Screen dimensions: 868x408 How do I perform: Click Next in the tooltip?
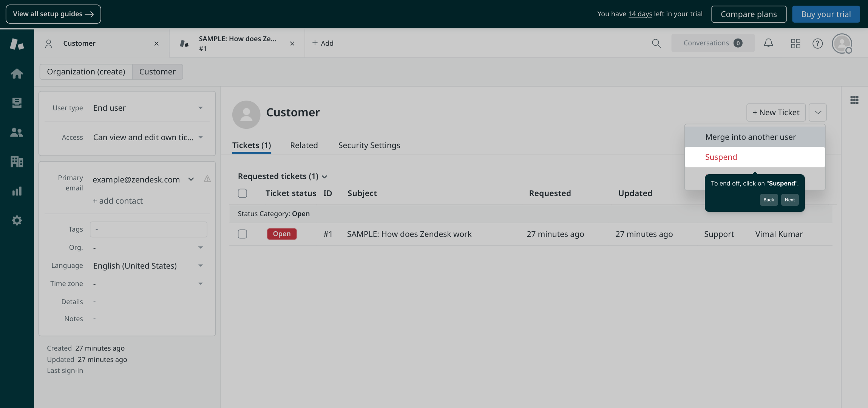click(790, 200)
